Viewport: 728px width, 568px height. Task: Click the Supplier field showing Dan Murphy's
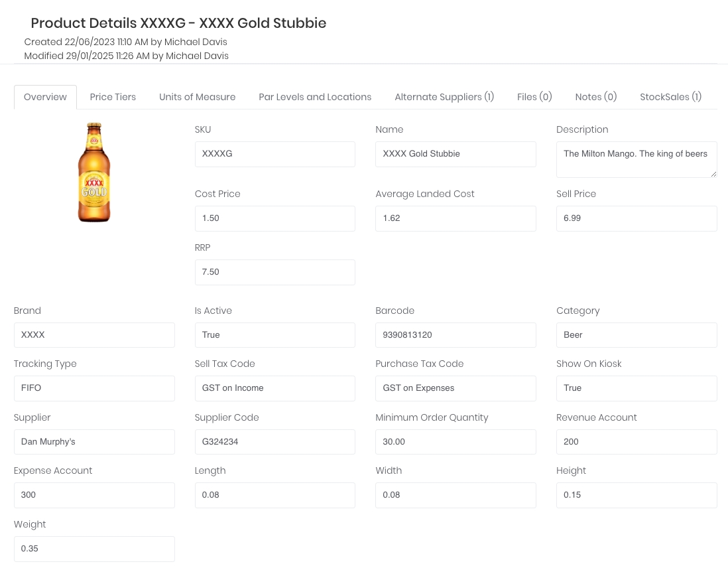pyautogui.click(x=94, y=442)
